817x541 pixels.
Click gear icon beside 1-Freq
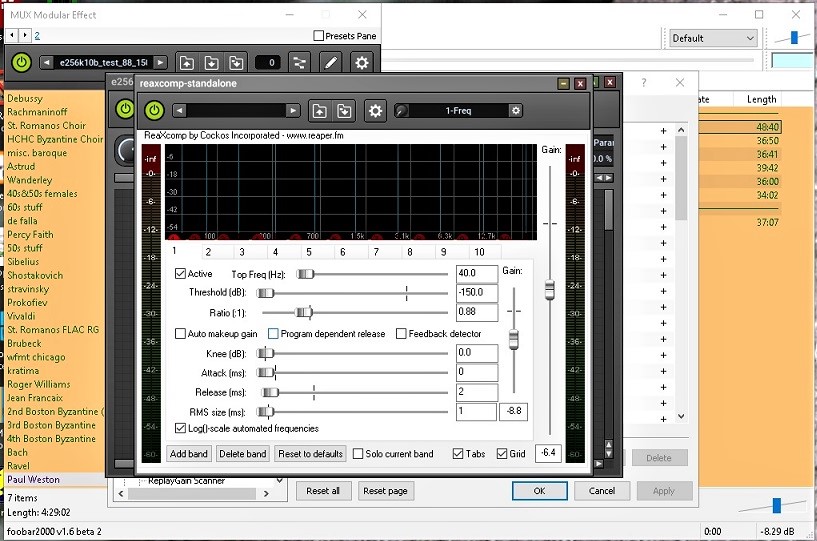[515, 110]
